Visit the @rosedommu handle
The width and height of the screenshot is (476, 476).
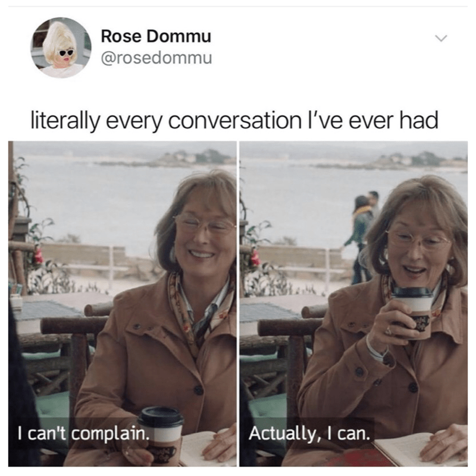[156, 58]
